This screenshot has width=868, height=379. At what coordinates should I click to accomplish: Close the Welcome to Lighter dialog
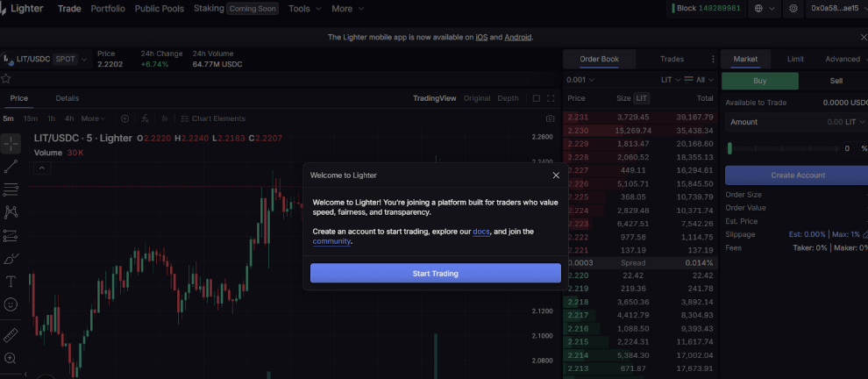[555, 175]
